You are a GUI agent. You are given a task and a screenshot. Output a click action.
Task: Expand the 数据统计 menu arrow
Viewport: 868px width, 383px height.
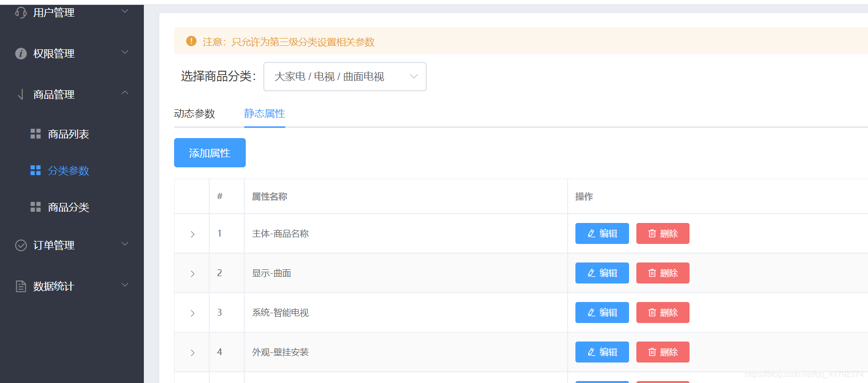click(x=125, y=284)
